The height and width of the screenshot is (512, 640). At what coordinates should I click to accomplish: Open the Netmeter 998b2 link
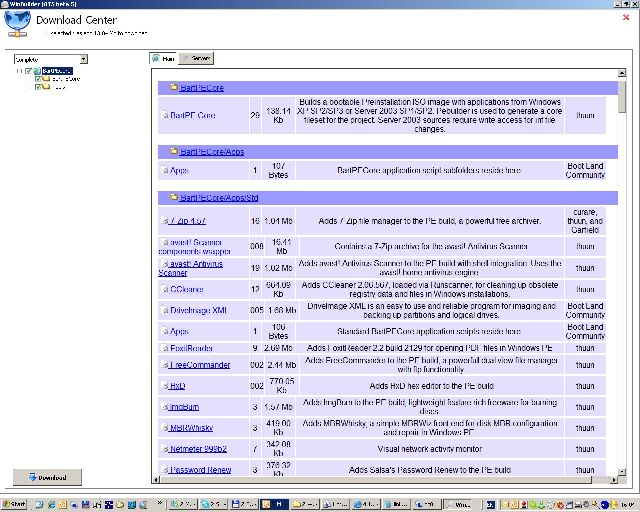(x=198, y=449)
